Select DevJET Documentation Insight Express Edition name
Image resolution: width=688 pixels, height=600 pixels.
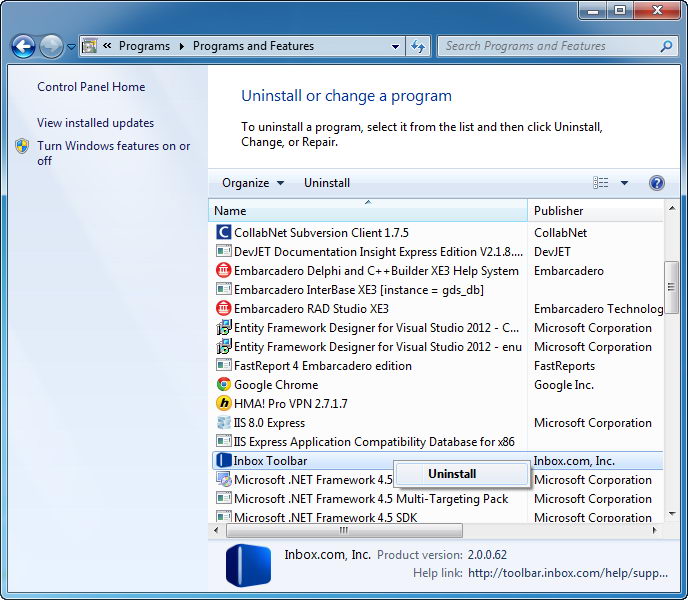pos(379,252)
